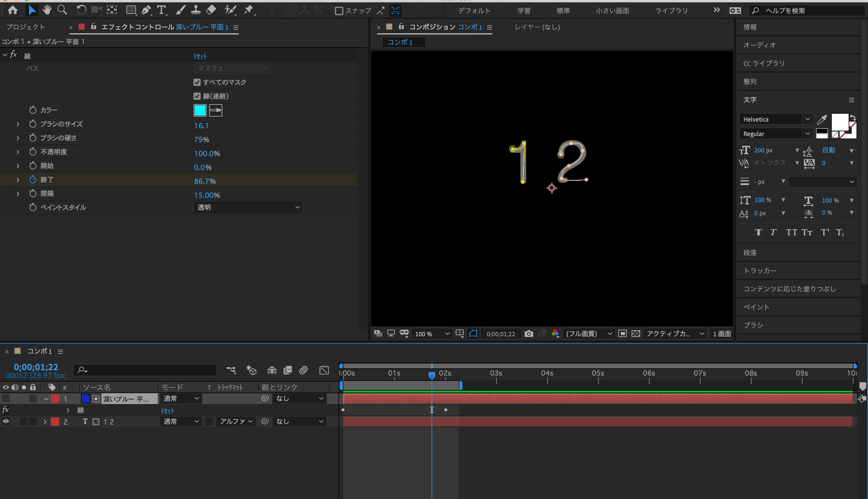The height and width of the screenshot is (499, 868).
Task: Uncheck the すべてのマスク checkbox
Action: pyautogui.click(x=197, y=82)
